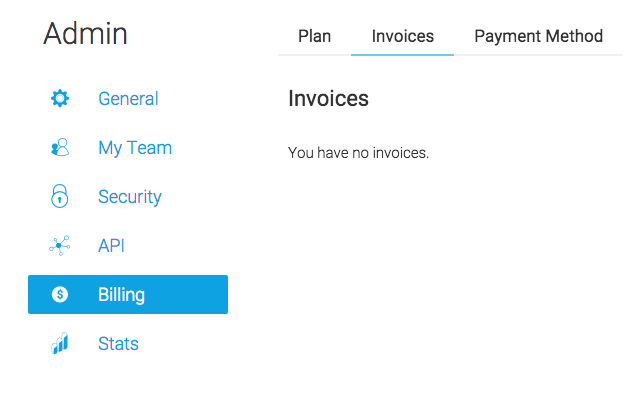Viewport: 643px width, 393px height.
Task: Open the Security link in sidebar
Action: [130, 197]
